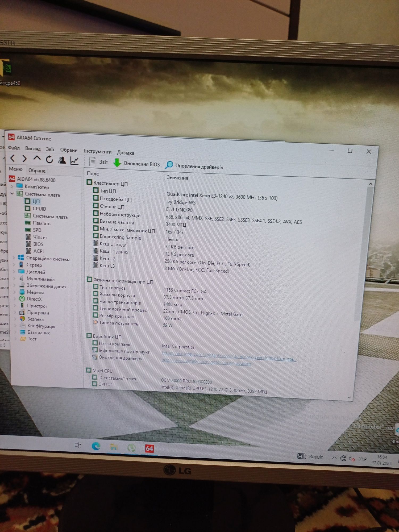Click the Пристрої device icon
The image size is (399, 532).
pyautogui.click(x=22, y=306)
